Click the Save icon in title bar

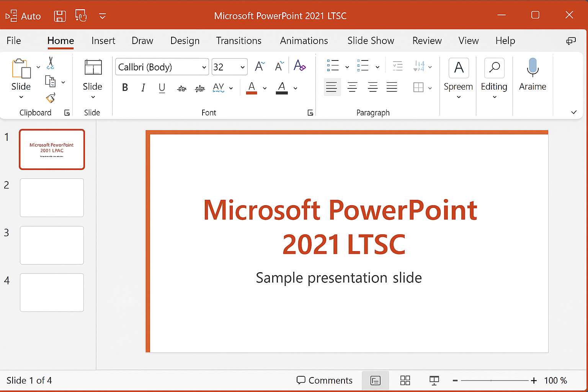click(x=60, y=16)
